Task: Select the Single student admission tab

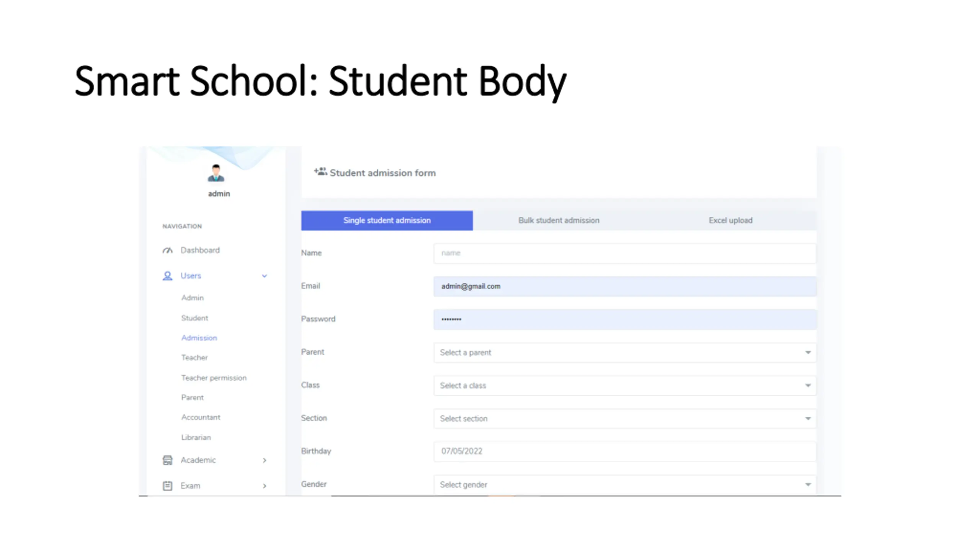Action: pos(387,220)
